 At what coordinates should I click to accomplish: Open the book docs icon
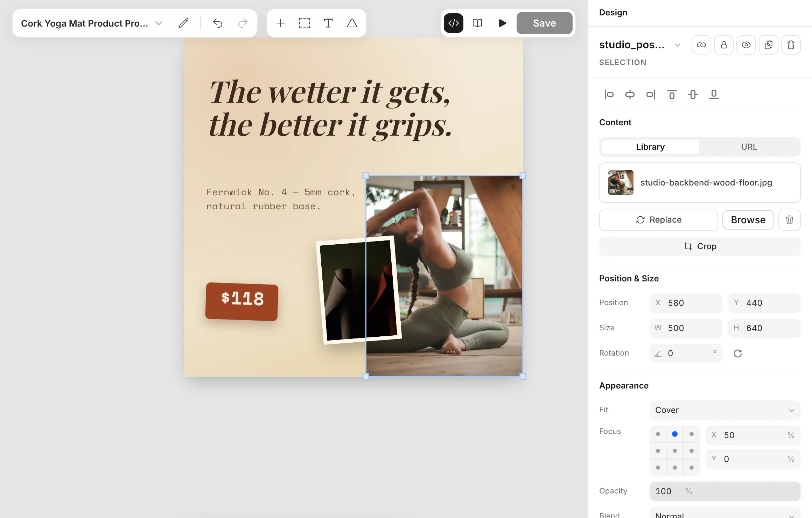pyautogui.click(x=477, y=23)
